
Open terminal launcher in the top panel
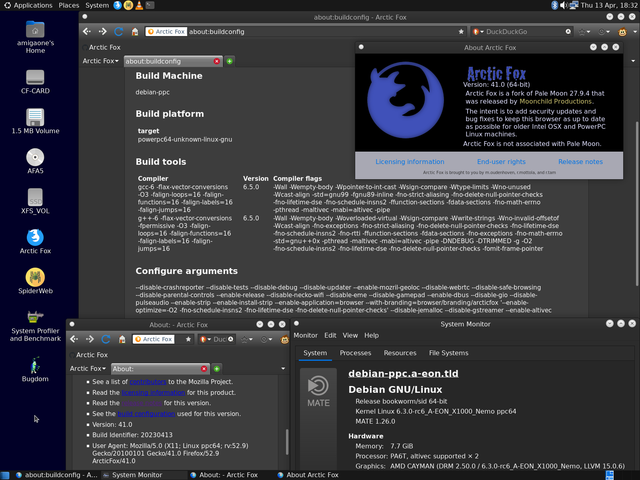pos(150,5)
